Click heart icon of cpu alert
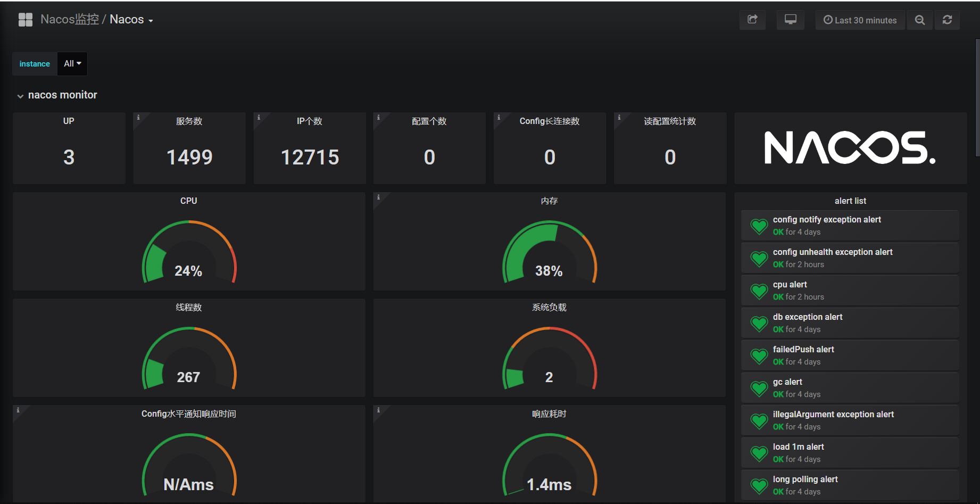 point(759,292)
